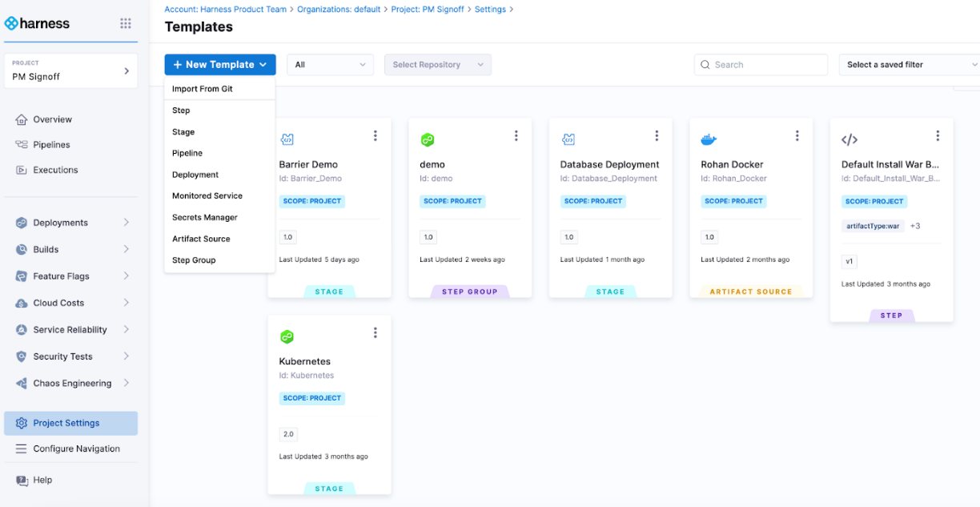Click the Harness logo in the sidebar

[38, 23]
